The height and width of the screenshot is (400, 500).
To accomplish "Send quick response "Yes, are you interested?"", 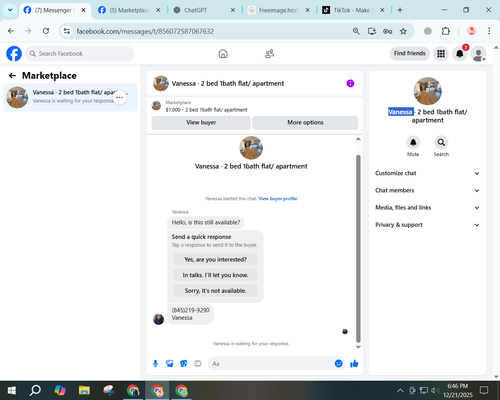I will coord(215,259).
